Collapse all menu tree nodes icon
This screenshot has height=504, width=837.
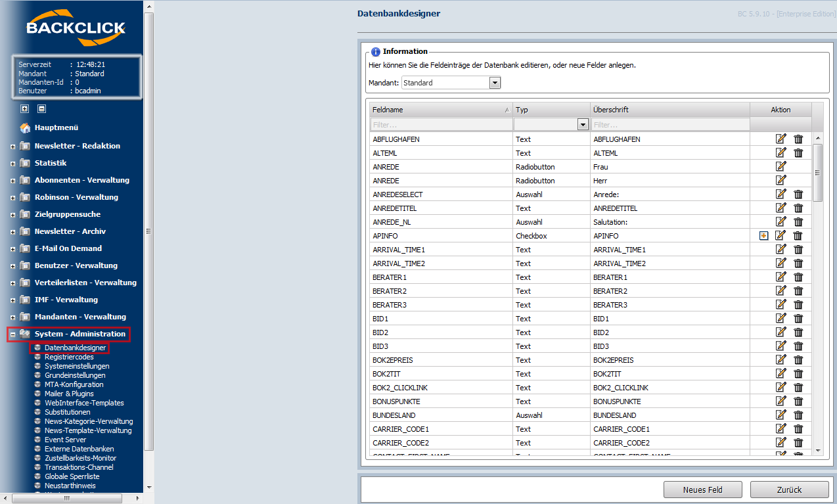[41, 109]
